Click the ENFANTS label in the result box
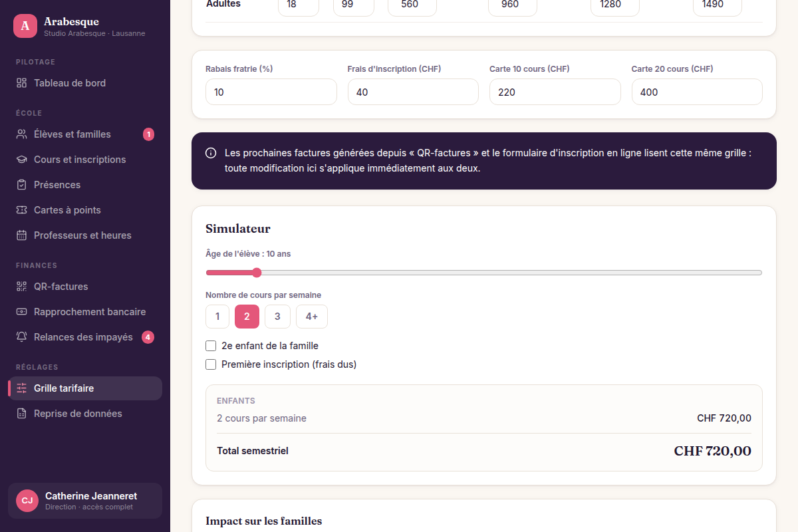Viewport: 798px width, 532px height. pos(236,401)
